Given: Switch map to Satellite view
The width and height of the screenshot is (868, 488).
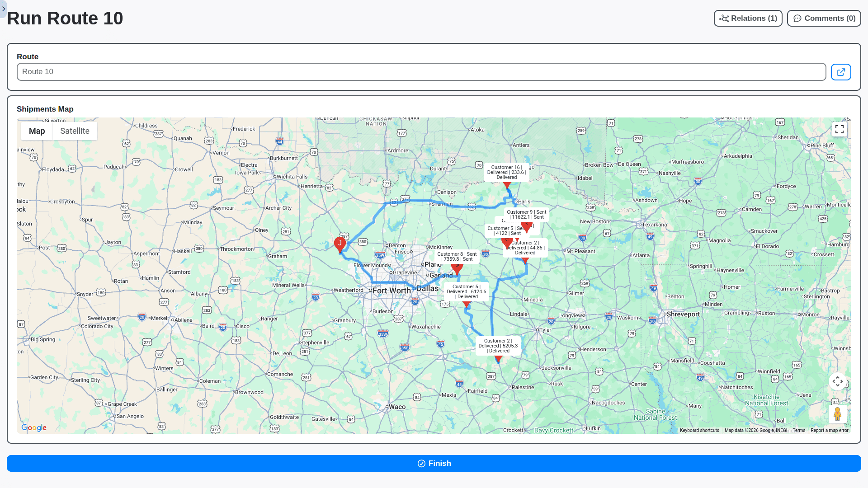Looking at the screenshot, I should coord(75,131).
